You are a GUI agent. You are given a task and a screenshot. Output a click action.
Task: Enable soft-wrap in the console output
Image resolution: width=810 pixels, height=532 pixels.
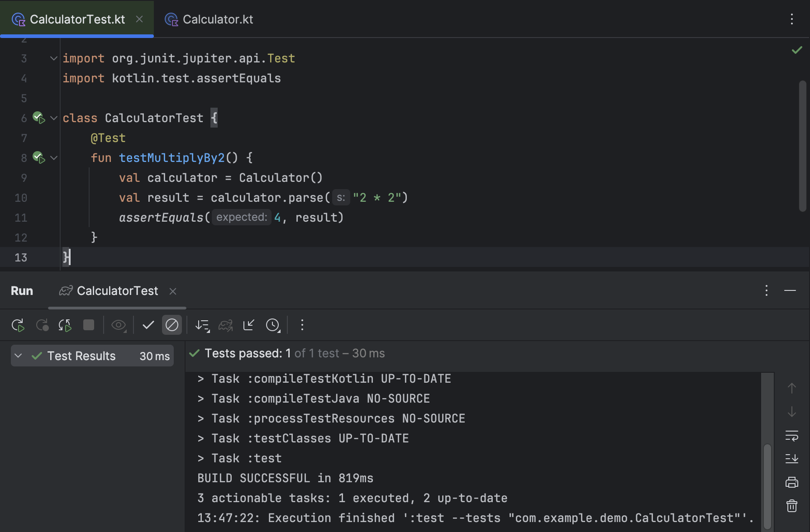pyautogui.click(x=792, y=437)
